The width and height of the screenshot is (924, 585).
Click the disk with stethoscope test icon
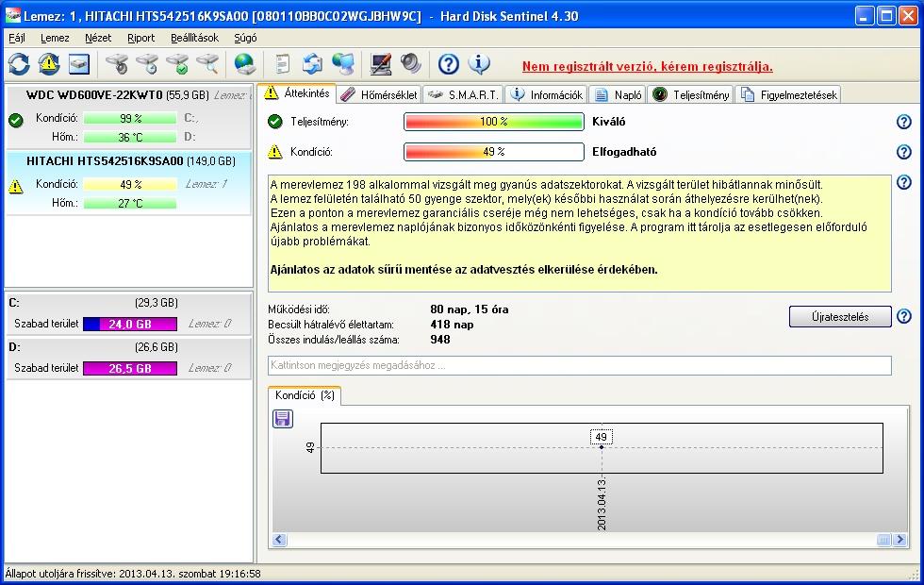117,64
